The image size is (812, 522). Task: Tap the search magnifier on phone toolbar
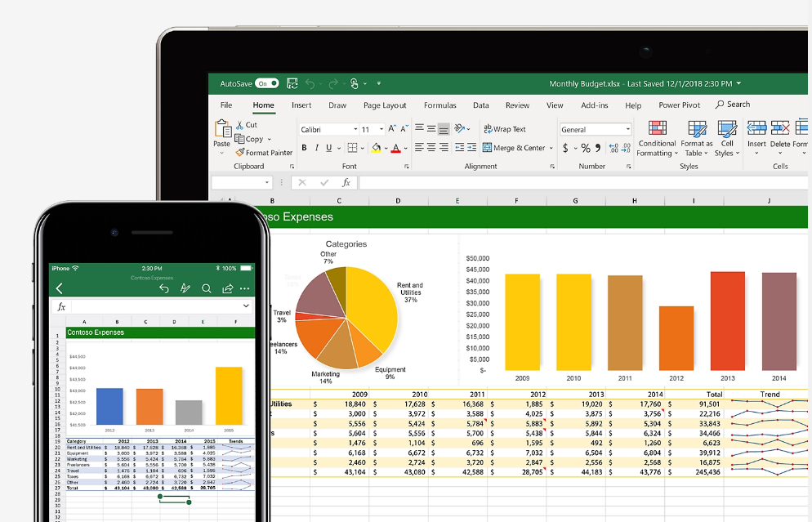(206, 288)
